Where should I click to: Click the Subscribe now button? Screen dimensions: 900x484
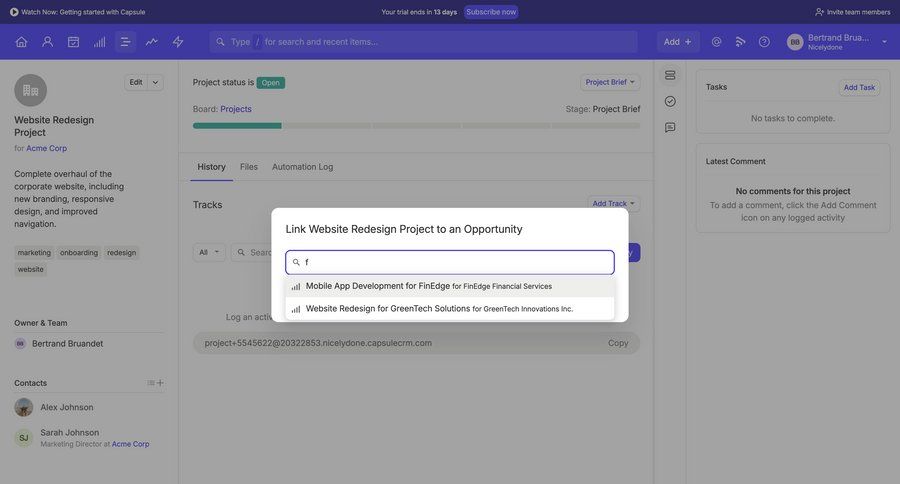(x=491, y=12)
